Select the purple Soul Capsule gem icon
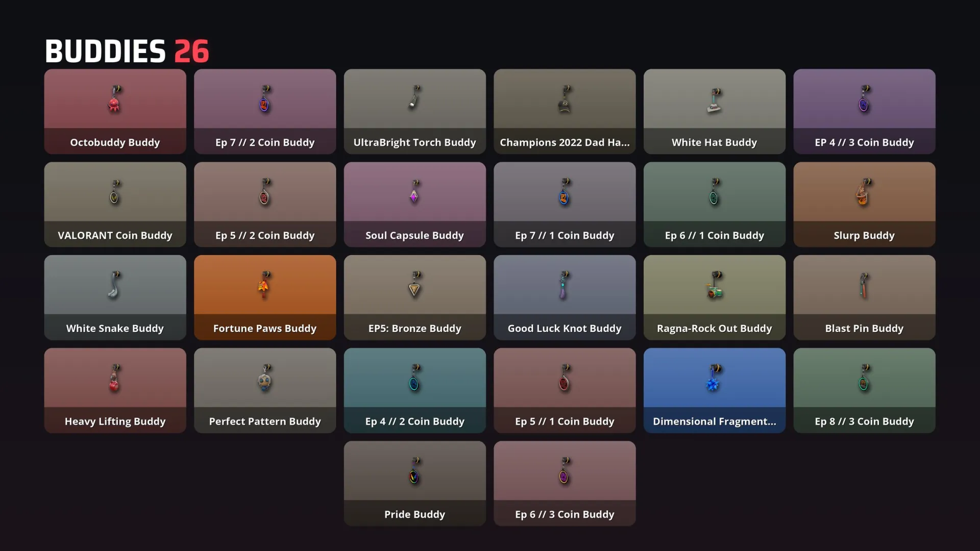Viewport: 980px width, 551px height. coord(414,192)
